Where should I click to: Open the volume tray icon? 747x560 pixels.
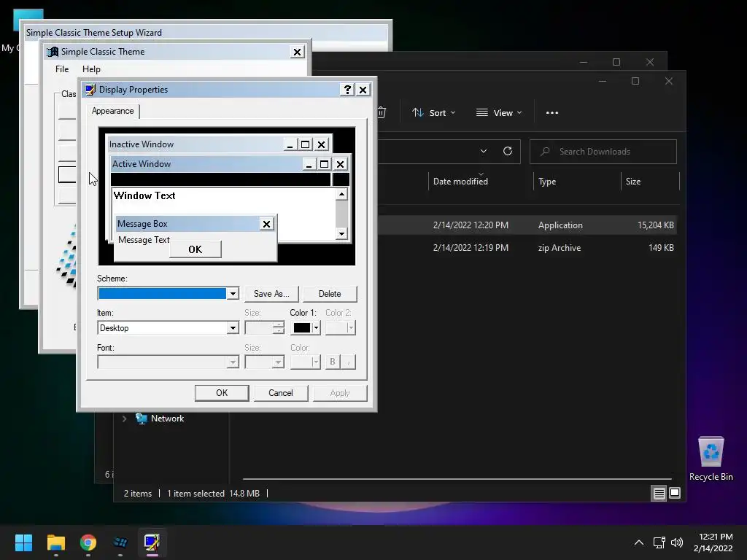click(x=676, y=542)
